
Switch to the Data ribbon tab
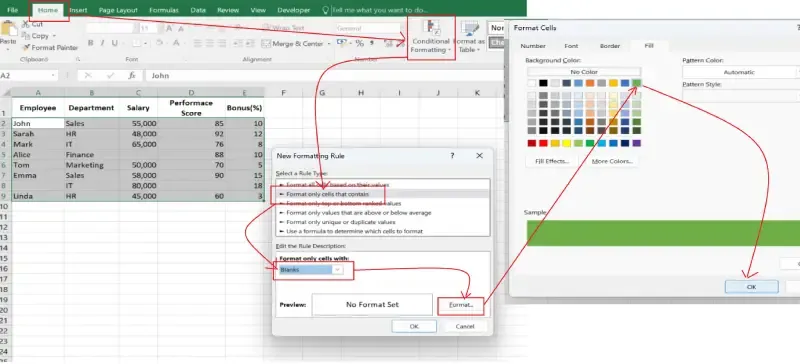[x=198, y=10]
